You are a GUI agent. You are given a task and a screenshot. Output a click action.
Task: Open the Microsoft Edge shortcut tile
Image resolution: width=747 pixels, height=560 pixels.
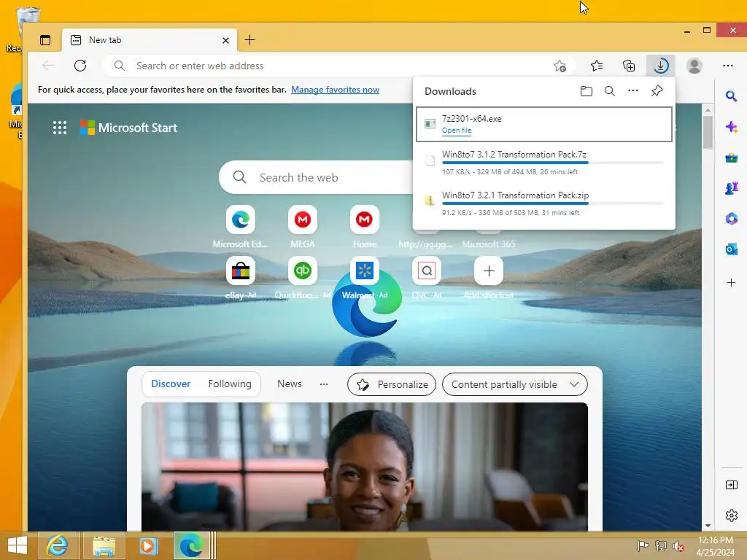point(241,219)
